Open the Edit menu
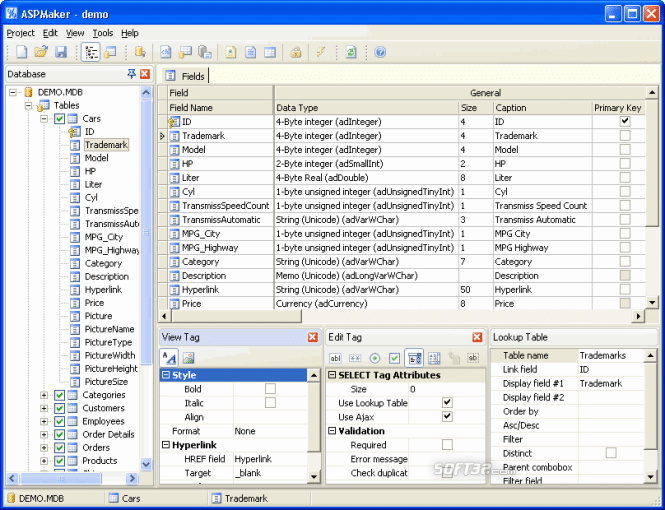 50,33
